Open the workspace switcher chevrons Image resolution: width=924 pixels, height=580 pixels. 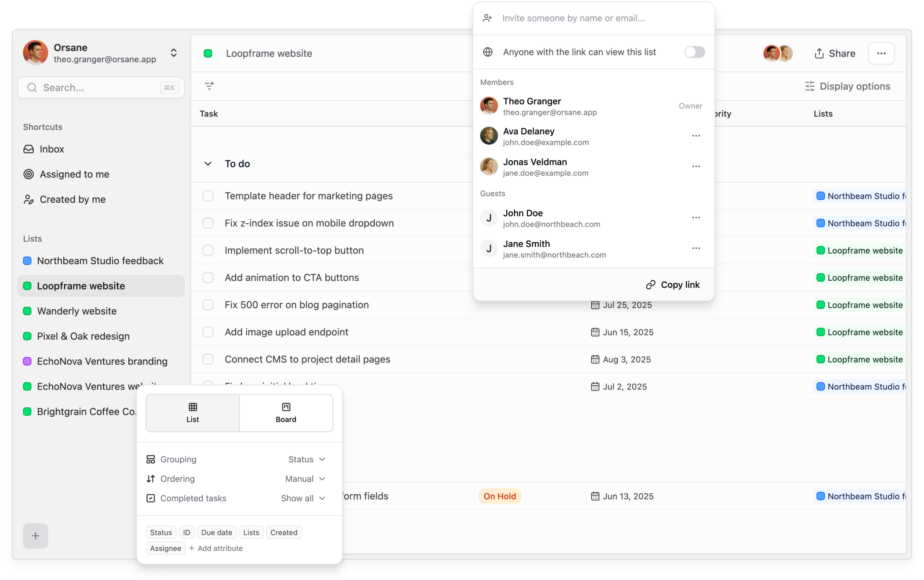click(174, 52)
